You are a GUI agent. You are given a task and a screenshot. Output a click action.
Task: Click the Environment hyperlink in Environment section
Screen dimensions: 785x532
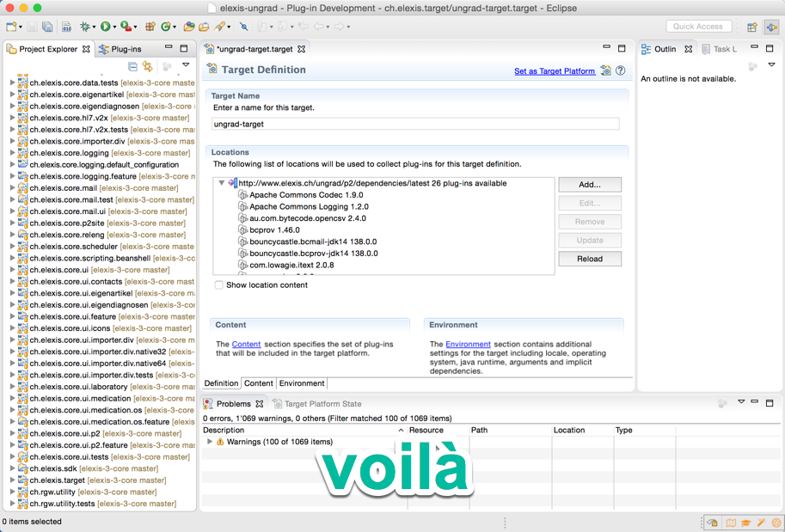(468, 345)
